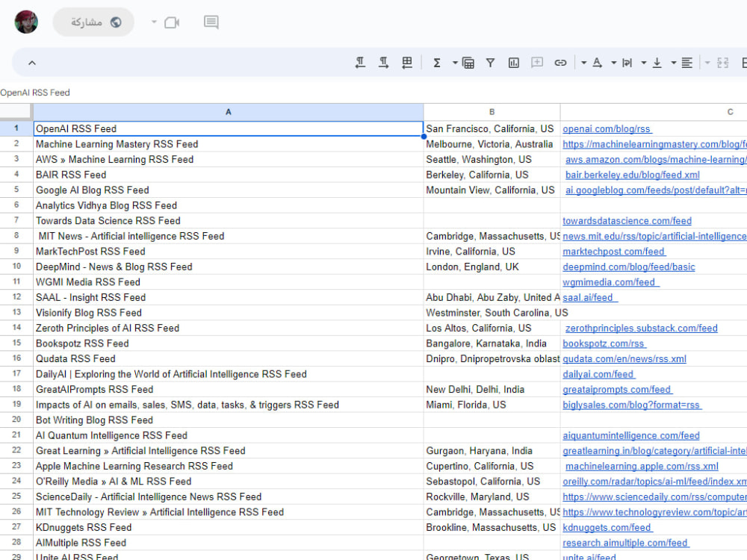
Task: Select the cell 'Qudata RSS Feed'
Action: pyautogui.click(x=228, y=358)
